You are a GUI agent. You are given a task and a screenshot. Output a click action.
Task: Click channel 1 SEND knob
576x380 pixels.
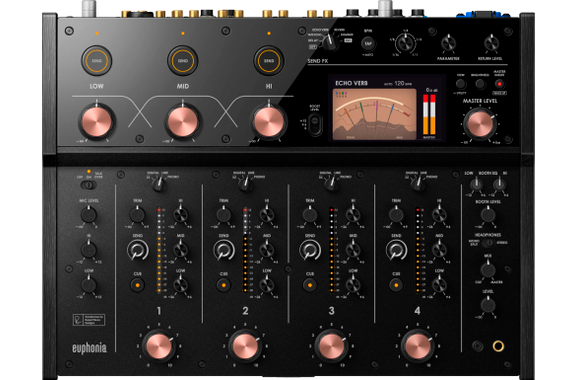tap(138, 250)
